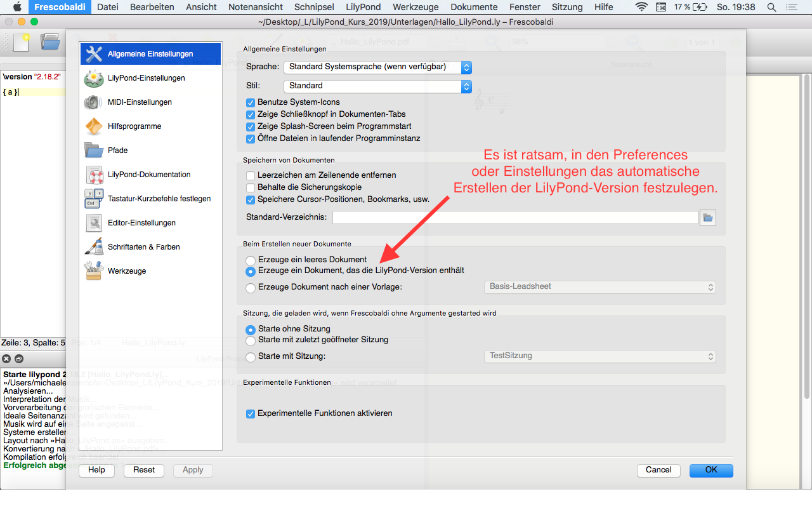Open TestSitzung session dropdown
The width and height of the screenshot is (812, 508).
600,356
